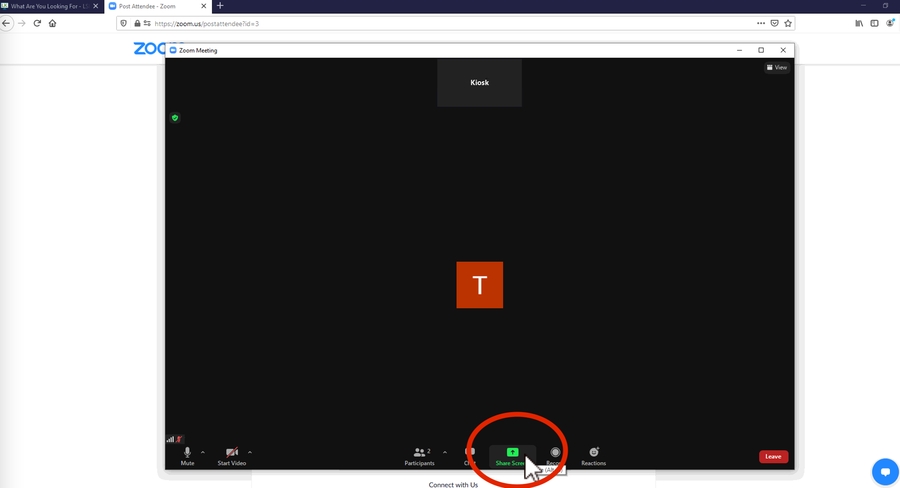
Task: Click the green encryption shield icon
Action: (175, 117)
